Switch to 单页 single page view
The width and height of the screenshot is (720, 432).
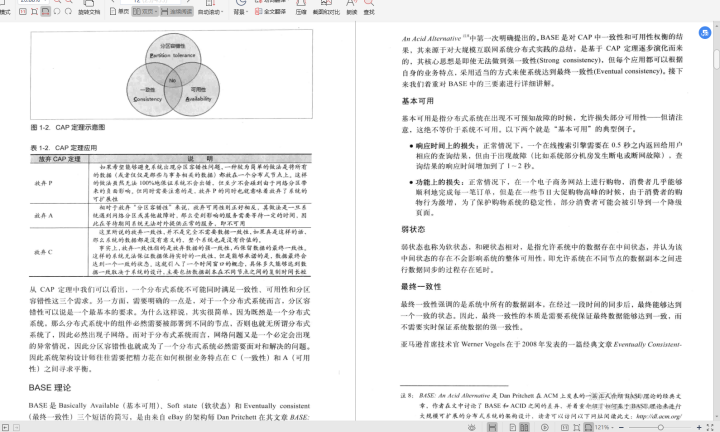click(119, 11)
